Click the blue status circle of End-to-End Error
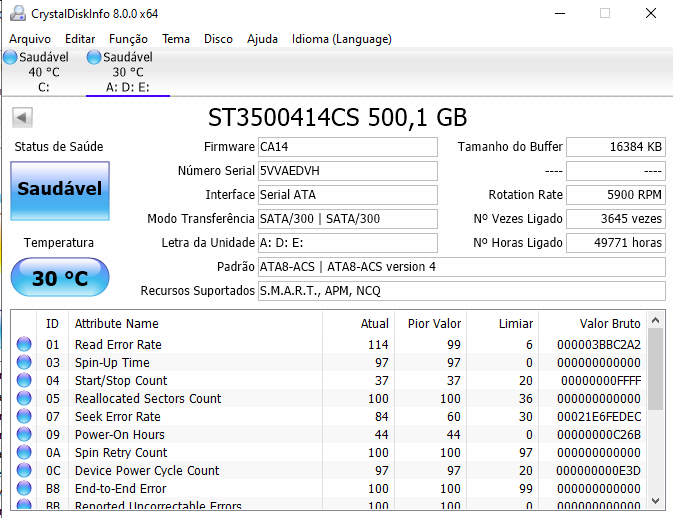This screenshot has width=673, height=518. coord(24,488)
